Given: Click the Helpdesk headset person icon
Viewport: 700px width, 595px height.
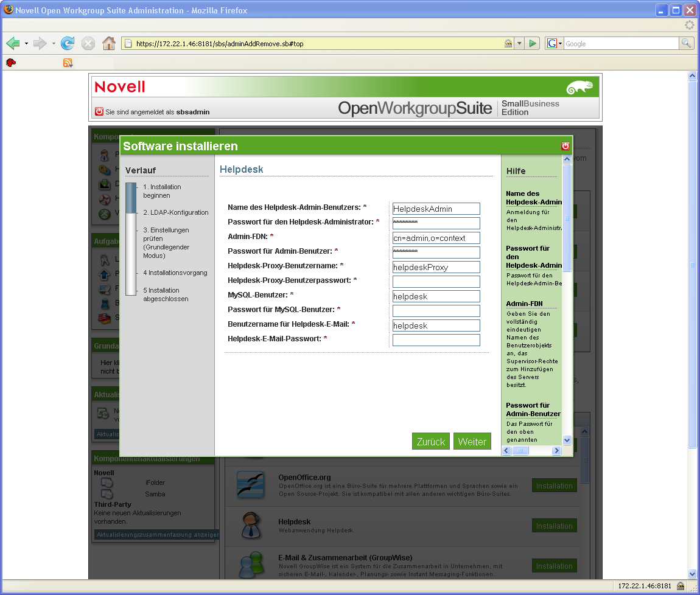Looking at the screenshot, I should click(x=250, y=525).
